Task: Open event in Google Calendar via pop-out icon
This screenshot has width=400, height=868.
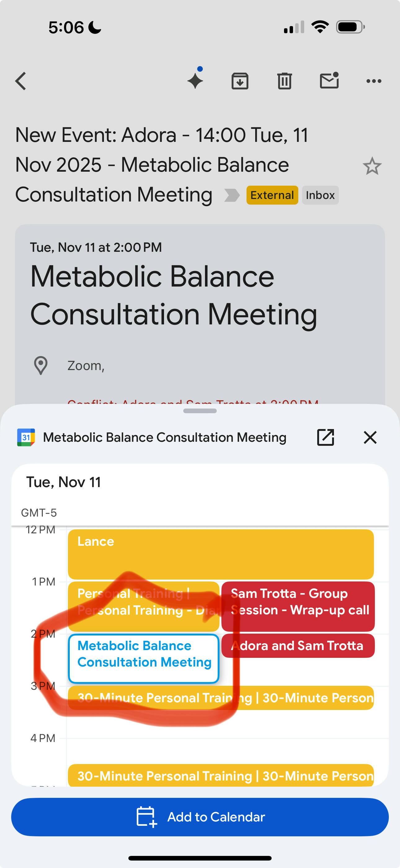Action: coord(326,437)
